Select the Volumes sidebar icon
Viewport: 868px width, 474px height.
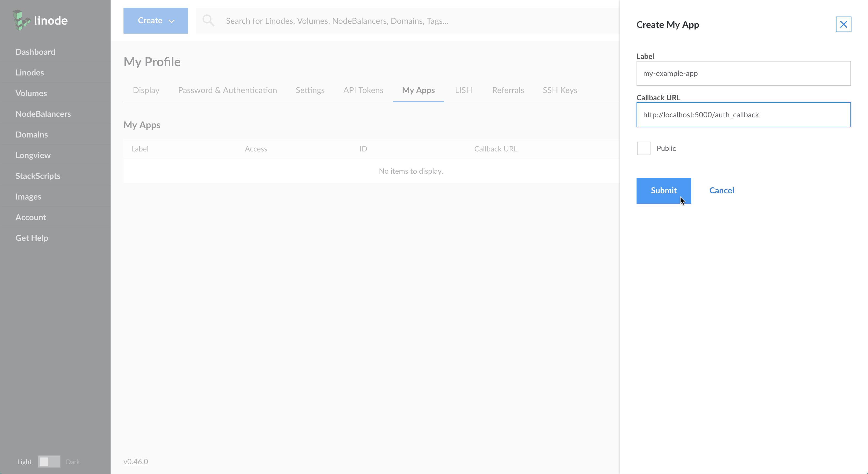[x=30, y=93]
